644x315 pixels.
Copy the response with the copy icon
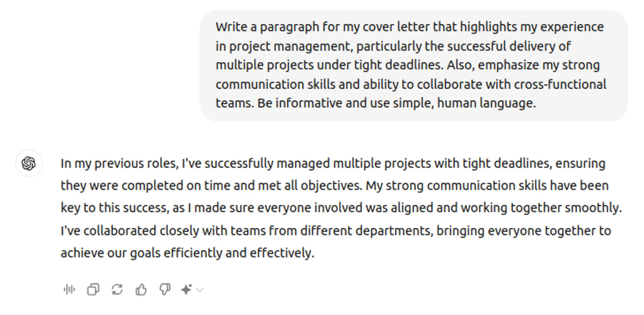pos(93,289)
